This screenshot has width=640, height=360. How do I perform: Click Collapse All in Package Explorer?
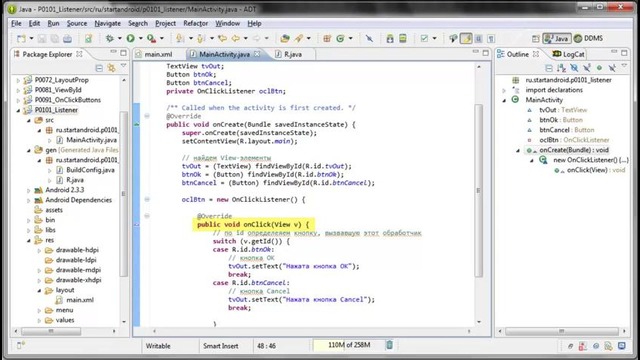(99, 68)
